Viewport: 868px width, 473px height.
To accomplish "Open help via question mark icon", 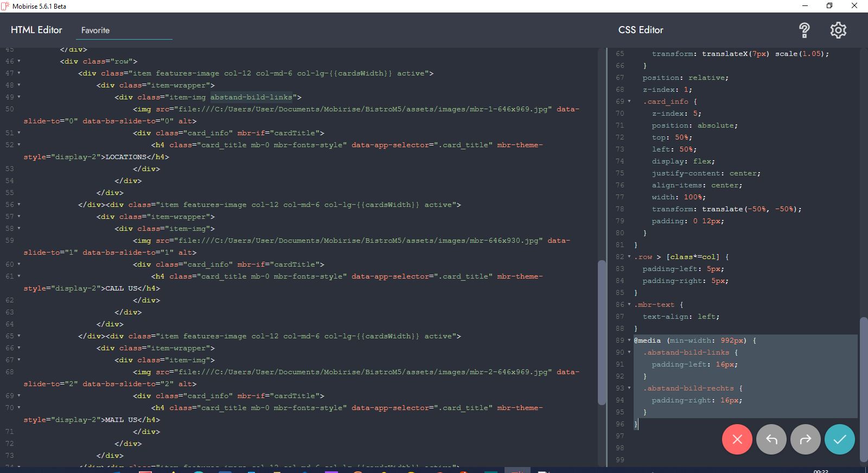I will pos(805,30).
